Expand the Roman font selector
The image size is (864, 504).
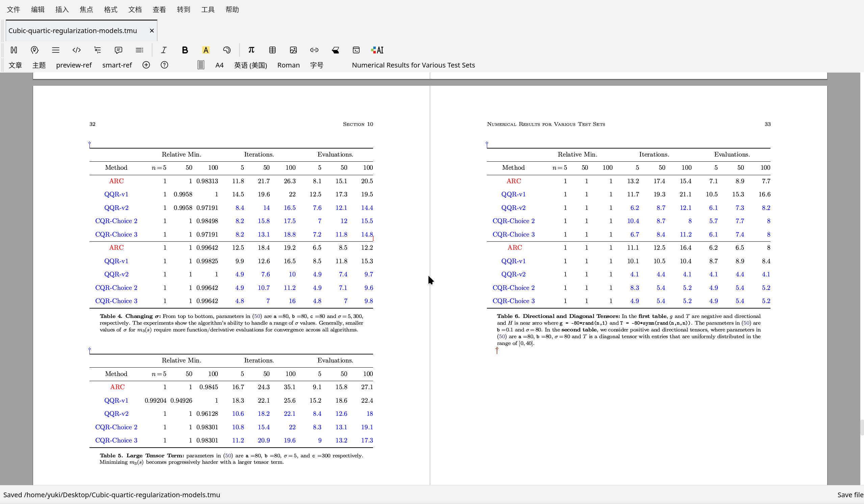(x=288, y=65)
